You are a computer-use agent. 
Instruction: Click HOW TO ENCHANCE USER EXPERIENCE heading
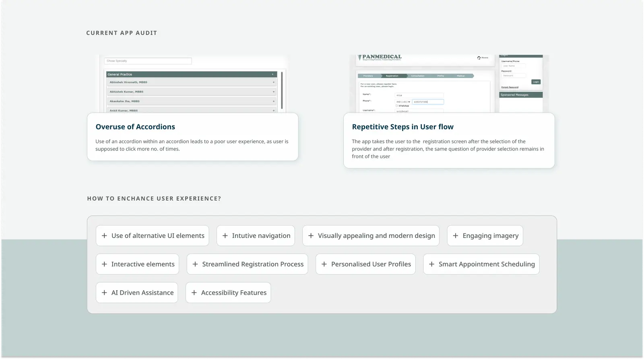point(154,198)
